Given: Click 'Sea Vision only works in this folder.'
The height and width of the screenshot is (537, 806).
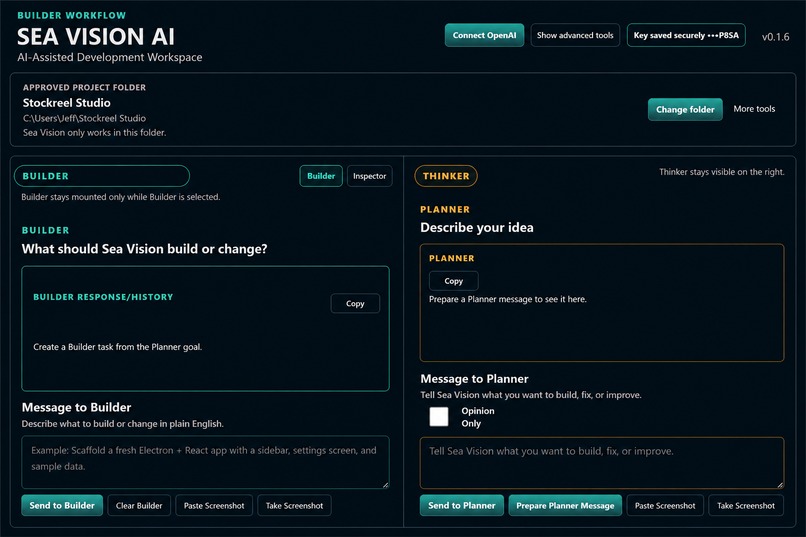Looking at the screenshot, I should pyautogui.click(x=94, y=133).
